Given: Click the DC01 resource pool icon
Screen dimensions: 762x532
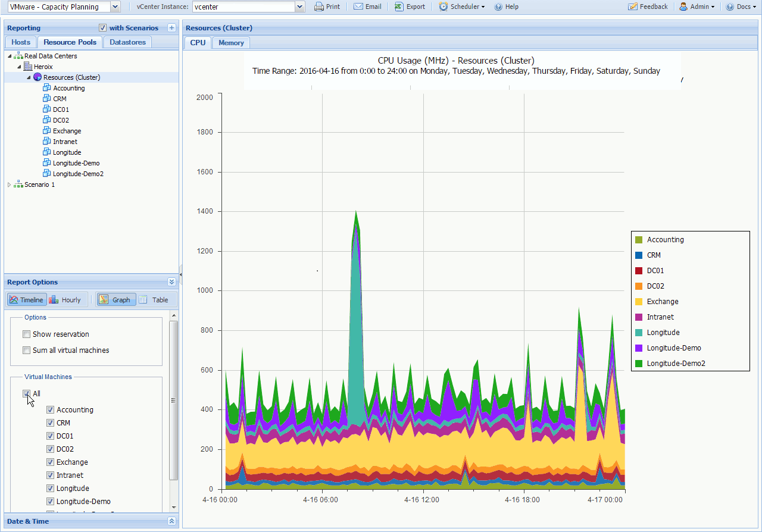Looking at the screenshot, I should [x=47, y=109].
